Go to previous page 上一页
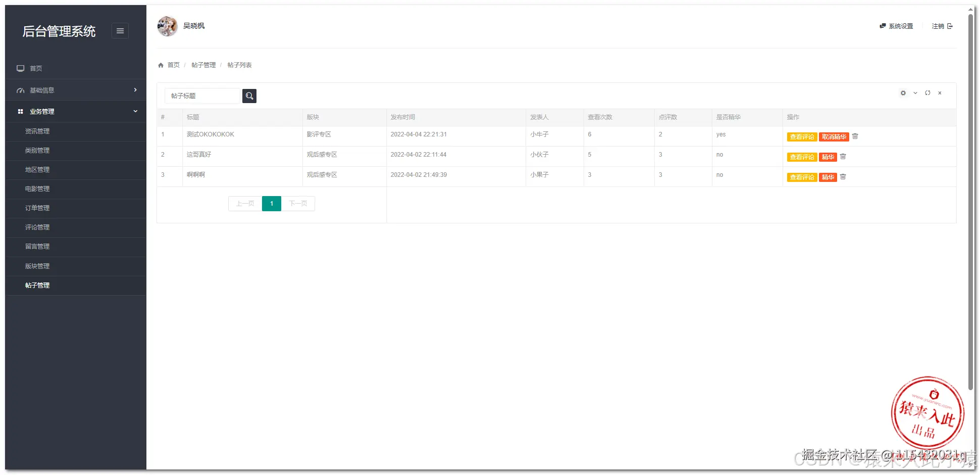The image size is (980, 475). tap(245, 204)
